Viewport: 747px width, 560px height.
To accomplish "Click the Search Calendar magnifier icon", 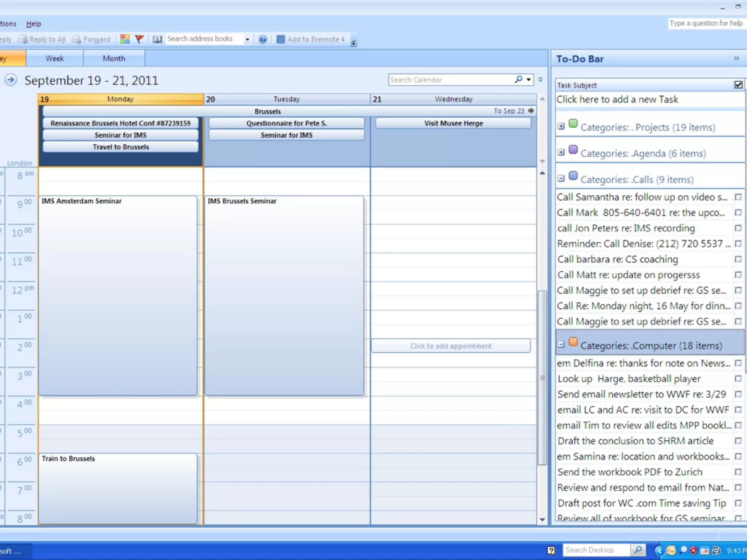I will (519, 79).
